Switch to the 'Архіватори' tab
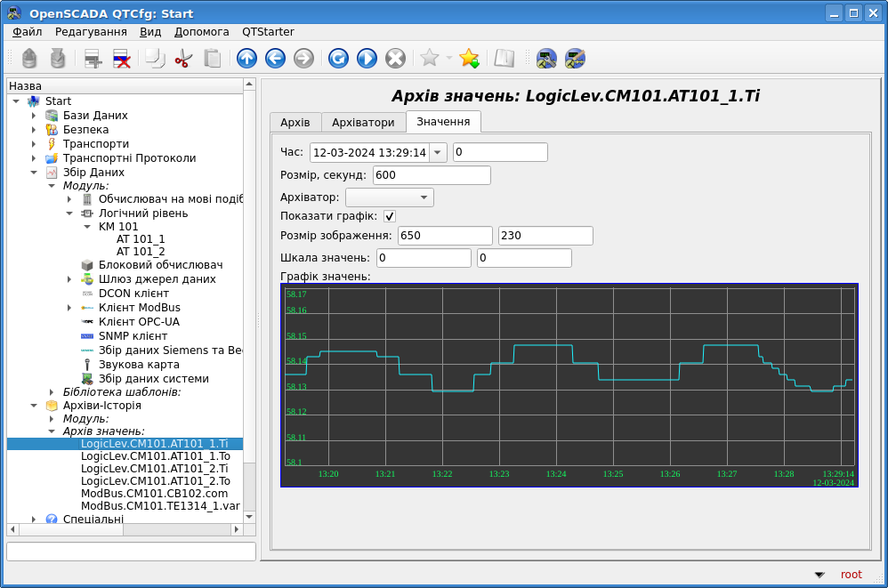The width and height of the screenshot is (888, 588). (363, 122)
